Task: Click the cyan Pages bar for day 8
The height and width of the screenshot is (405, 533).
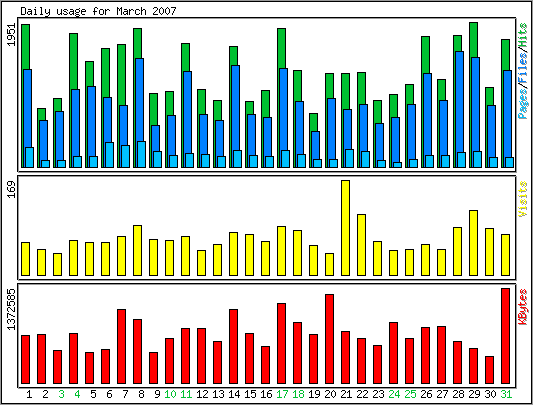Action: 141,154
